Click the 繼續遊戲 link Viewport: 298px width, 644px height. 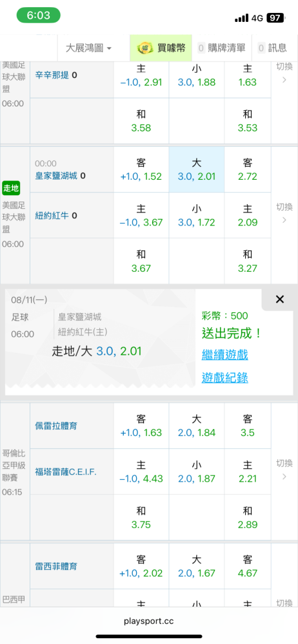(224, 354)
